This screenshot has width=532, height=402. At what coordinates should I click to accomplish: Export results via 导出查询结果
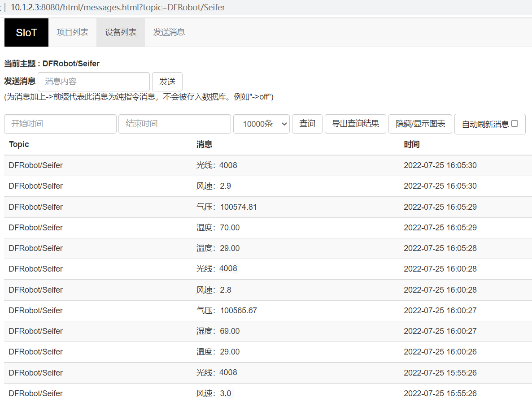pos(355,124)
